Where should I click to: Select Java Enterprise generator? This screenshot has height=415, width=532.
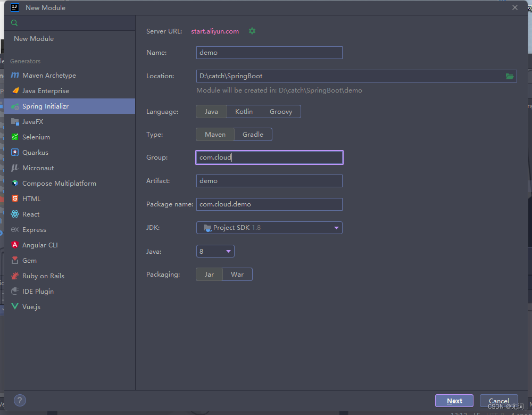(70, 91)
